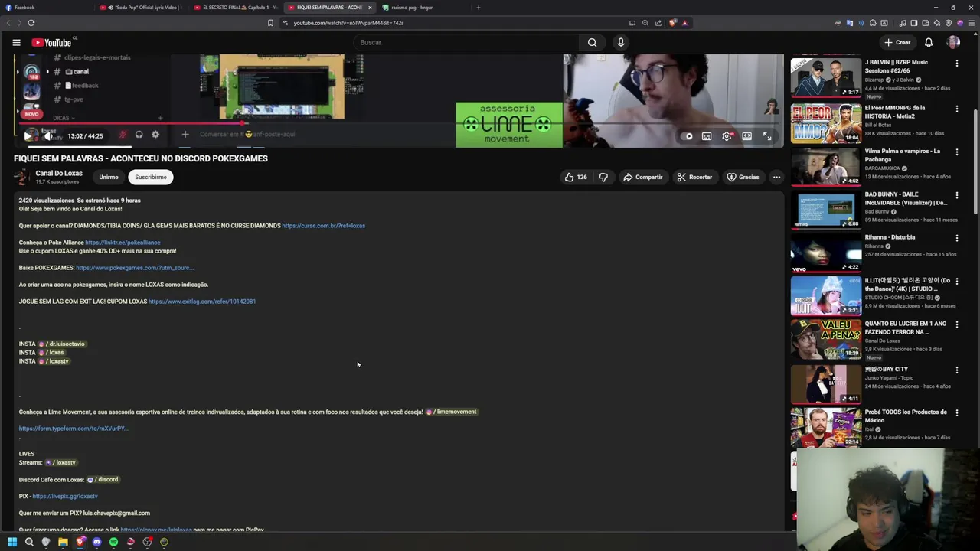The width and height of the screenshot is (980, 551).
Task: Open options menu for ILLIT video
Action: 956,282
